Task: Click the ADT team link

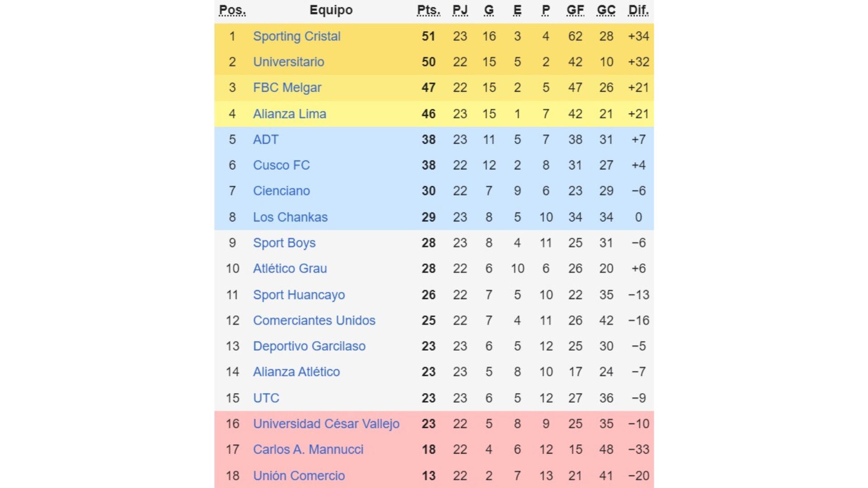Action: [266, 140]
